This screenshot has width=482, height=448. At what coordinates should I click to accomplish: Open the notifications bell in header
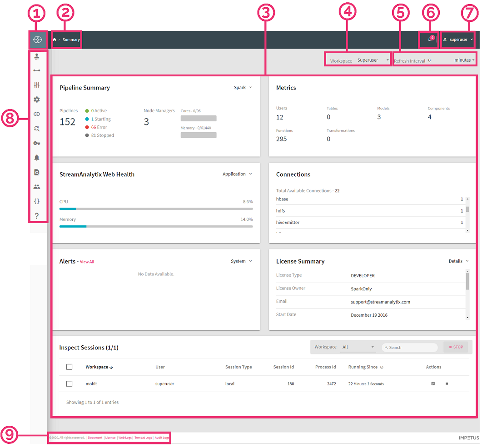point(430,40)
